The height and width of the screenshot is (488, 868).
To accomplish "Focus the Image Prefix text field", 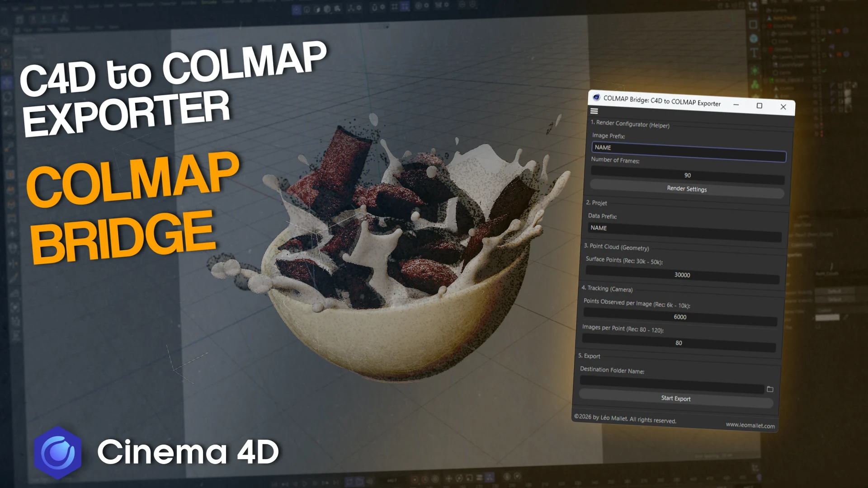I will point(688,152).
